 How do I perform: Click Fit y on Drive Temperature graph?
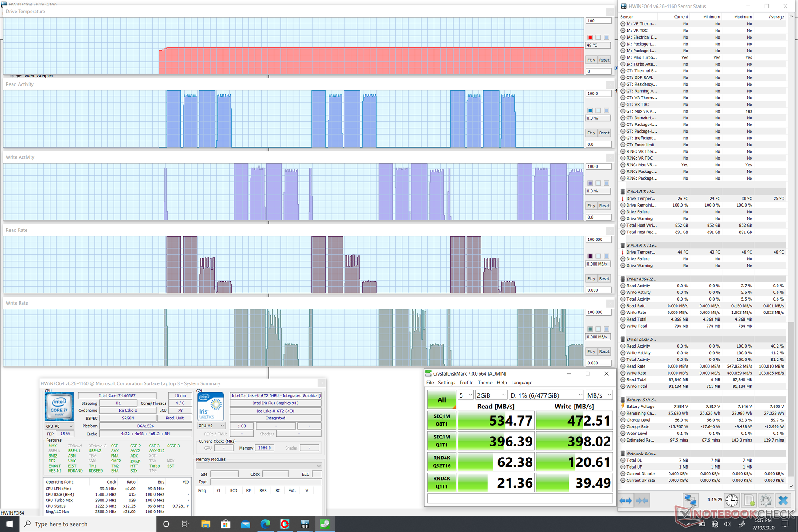tap(591, 60)
